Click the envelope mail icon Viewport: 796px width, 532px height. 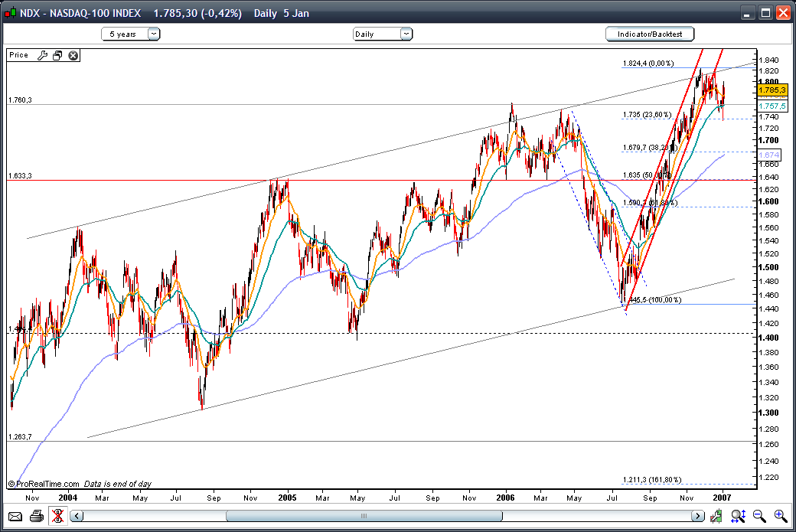[15, 516]
